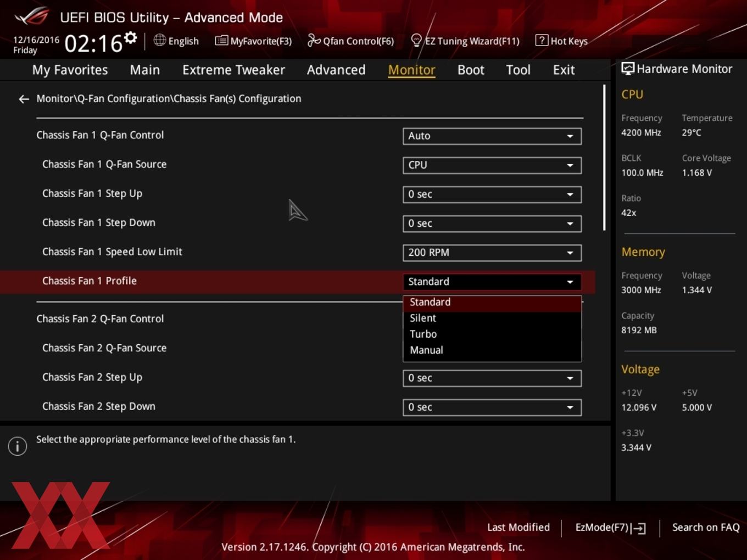This screenshot has height=560, width=747.
Task: Switch to the Main tab
Action: point(145,70)
